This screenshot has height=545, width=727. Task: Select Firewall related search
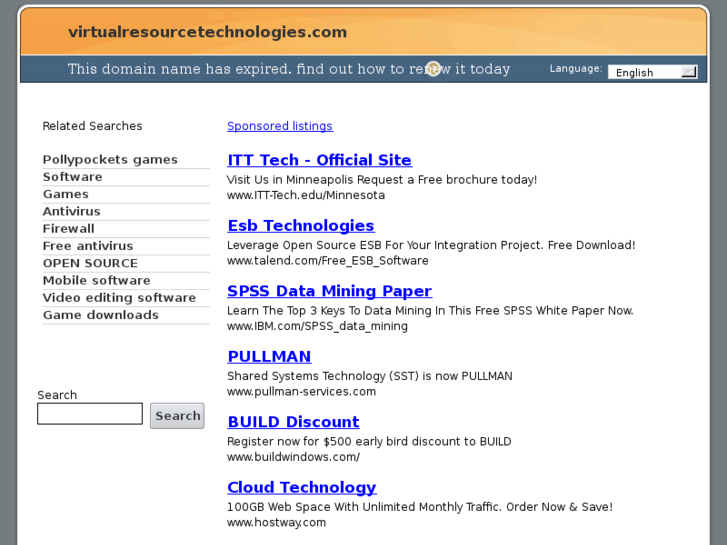click(x=68, y=228)
